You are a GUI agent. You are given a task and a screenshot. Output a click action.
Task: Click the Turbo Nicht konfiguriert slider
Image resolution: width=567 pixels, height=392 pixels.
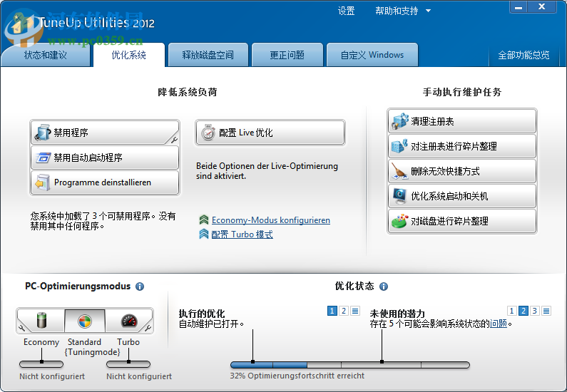pyautogui.click(x=128, y=363)
